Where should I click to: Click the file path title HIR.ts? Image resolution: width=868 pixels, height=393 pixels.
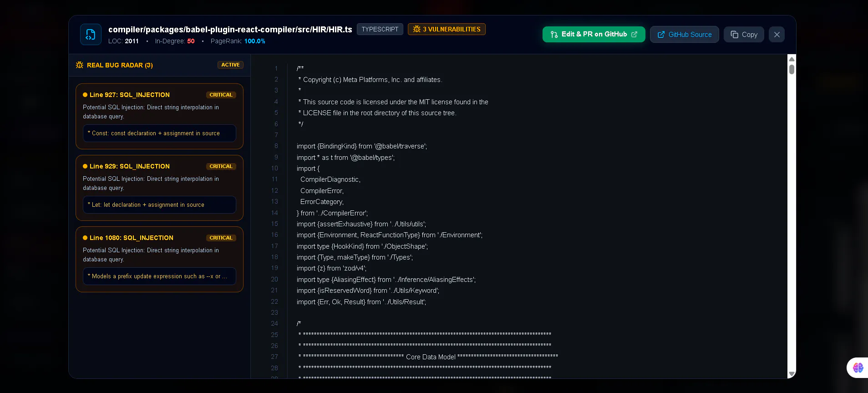pyautogui.click(x=230, y=30)
